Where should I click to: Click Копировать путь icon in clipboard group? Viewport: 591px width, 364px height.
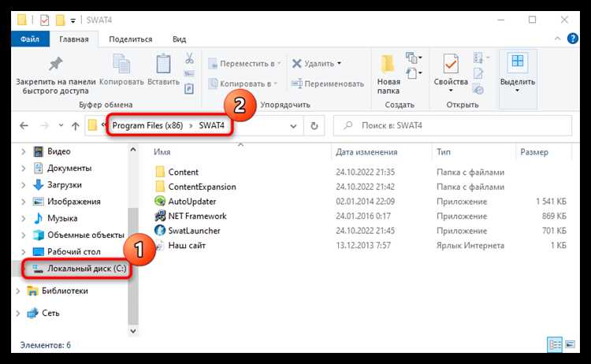189,73
